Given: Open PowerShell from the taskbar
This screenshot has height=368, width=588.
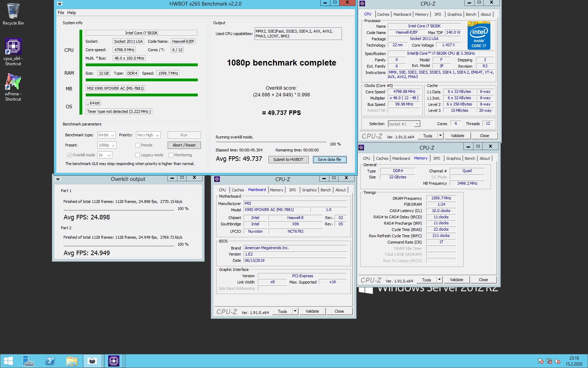Looking at the screenshot, I should [x=50, y=361].
